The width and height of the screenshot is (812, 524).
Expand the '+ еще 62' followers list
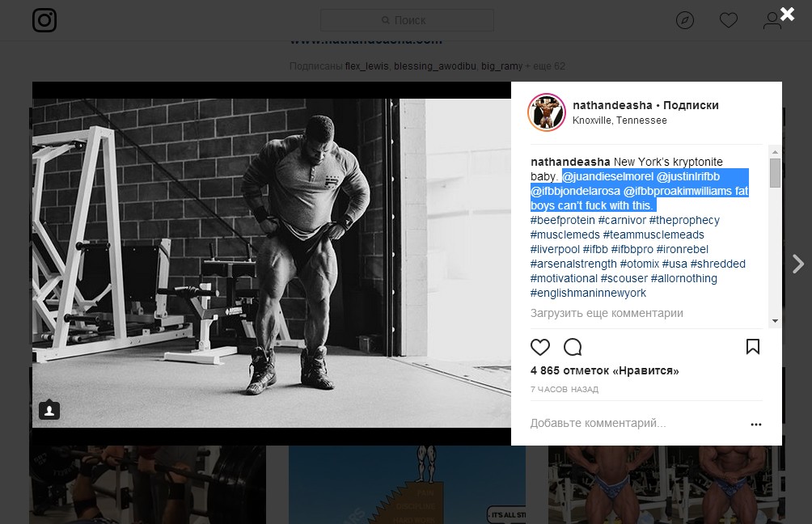pyautogui.click(x=547, y=67)
